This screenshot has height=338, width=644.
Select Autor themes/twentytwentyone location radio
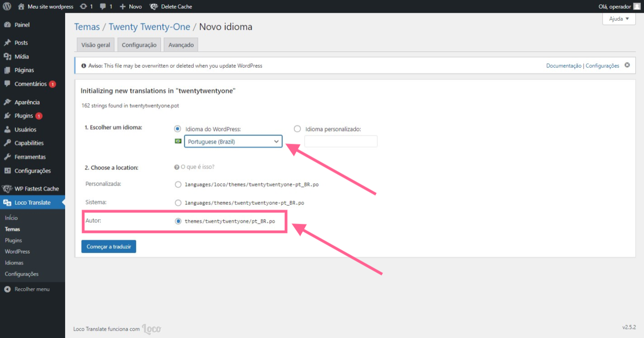point(178,221)
